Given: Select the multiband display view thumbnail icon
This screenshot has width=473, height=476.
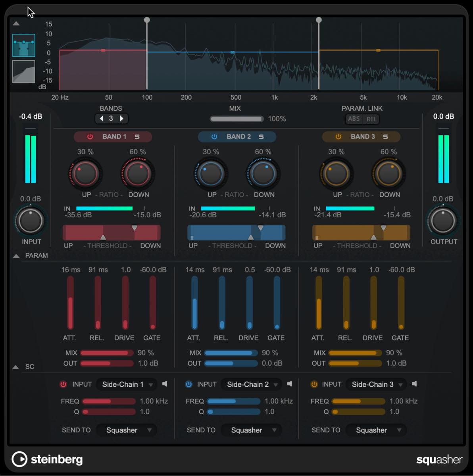Looking at the screenshot, I should (24, 45).
